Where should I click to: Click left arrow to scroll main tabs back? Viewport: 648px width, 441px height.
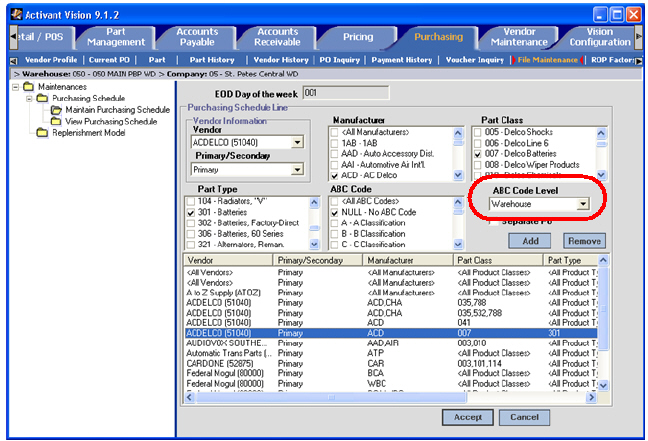(x=14, y=37)
